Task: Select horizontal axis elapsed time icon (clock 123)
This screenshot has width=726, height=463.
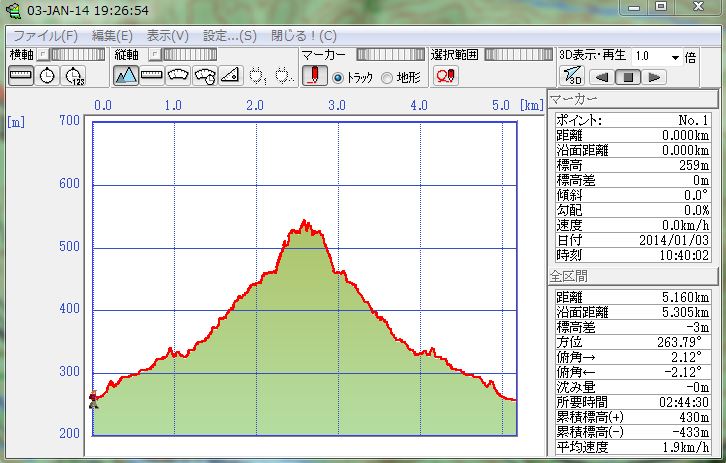Action: [74, 75]
